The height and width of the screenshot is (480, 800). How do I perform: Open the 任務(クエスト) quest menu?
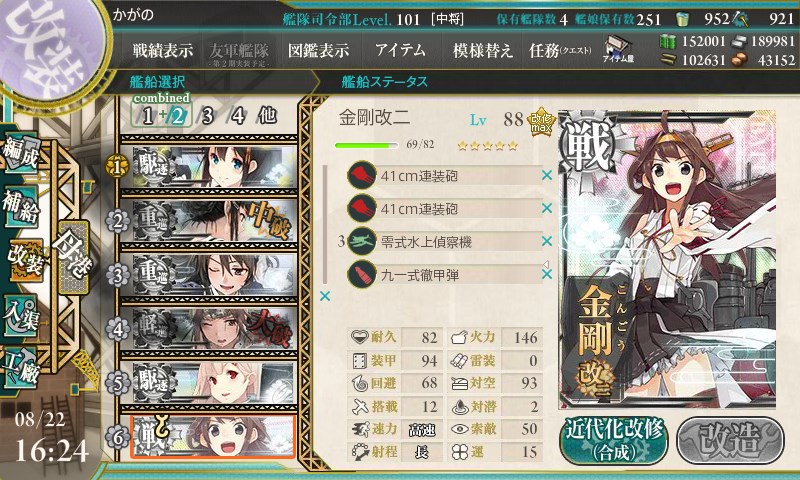pos(560,50)
